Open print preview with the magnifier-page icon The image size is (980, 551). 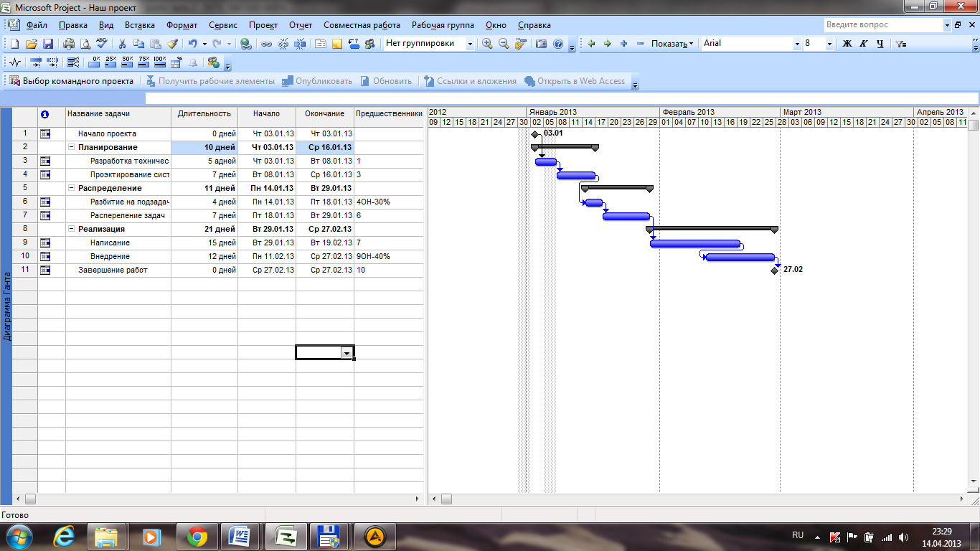[x=85, y=44]
